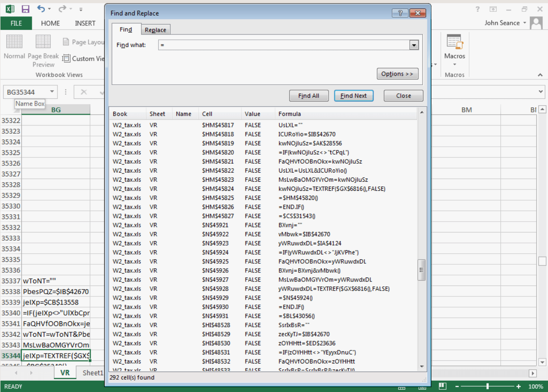
Task: Click the Excel application logo icon
Action: [10, 9]
